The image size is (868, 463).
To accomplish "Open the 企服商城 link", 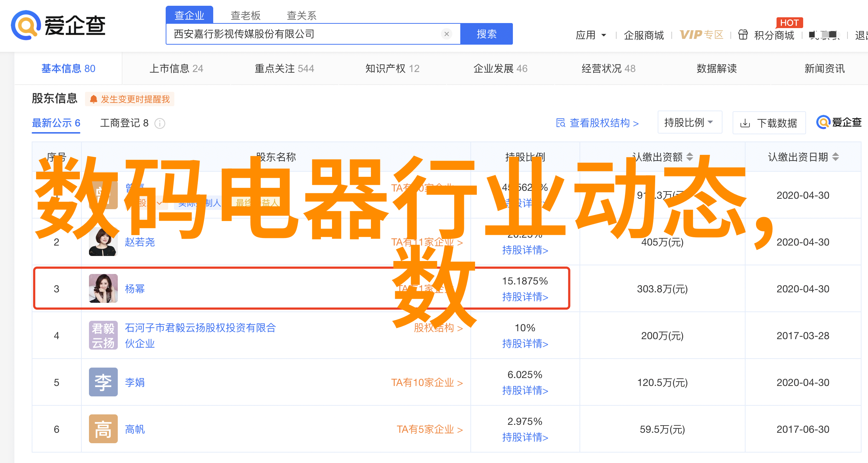I will click(x=644, y=35).
